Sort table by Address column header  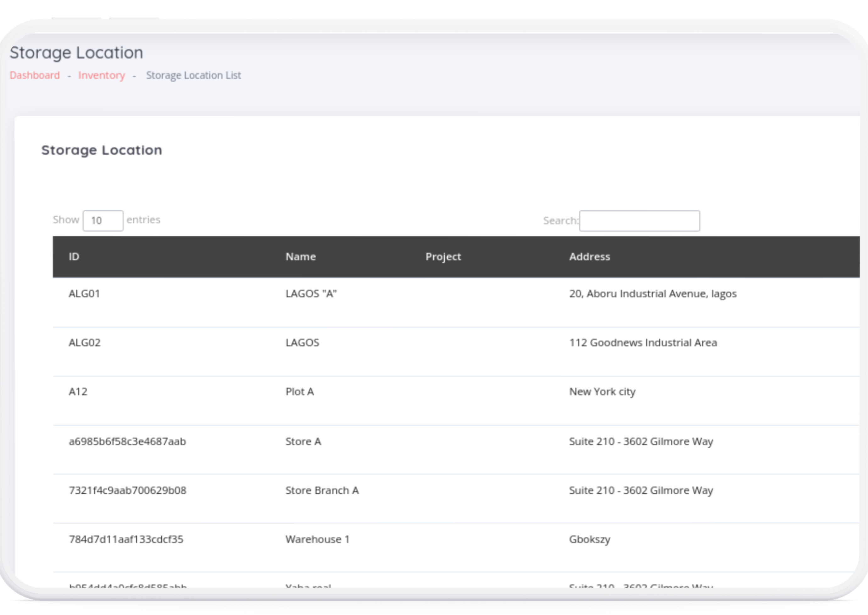coord(589,257)
